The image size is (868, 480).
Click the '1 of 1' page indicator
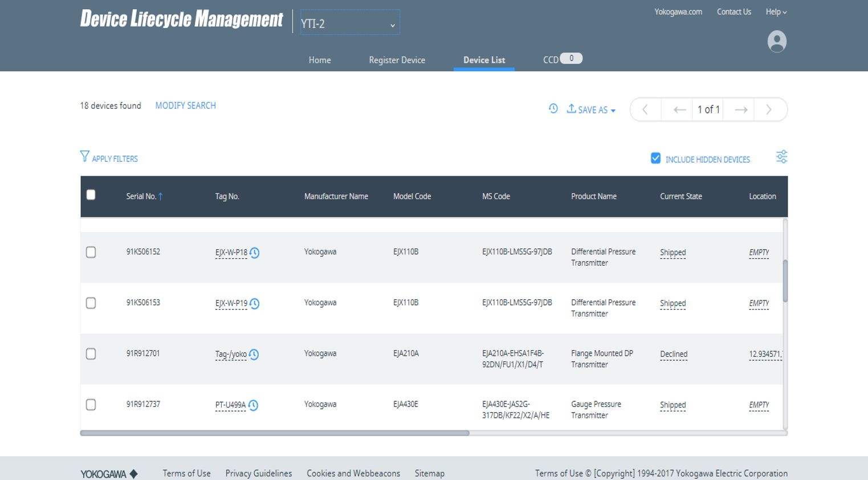pos(708,109)
